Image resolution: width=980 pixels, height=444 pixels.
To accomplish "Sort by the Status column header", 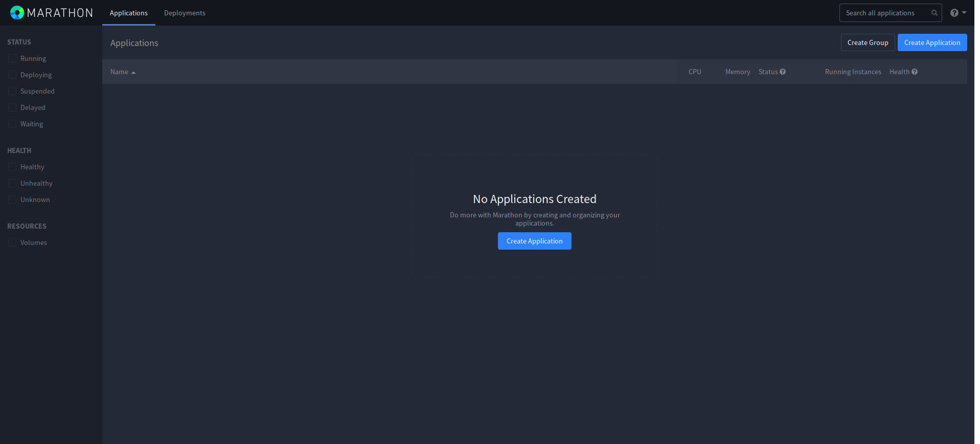I will pos(768,72).
